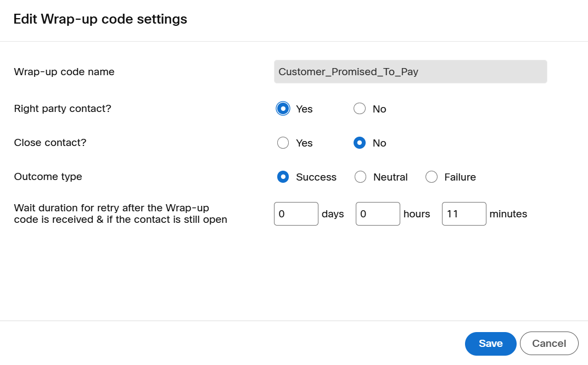This screenshot has height=365, width=588.
Task: Choose Yes radio for Close contact
Action: [283, 143]
